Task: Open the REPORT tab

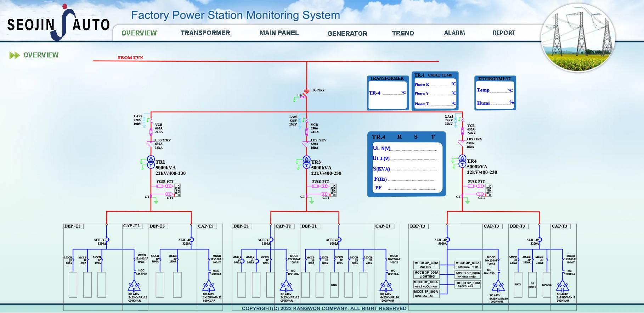Action: tap(504, 33)
